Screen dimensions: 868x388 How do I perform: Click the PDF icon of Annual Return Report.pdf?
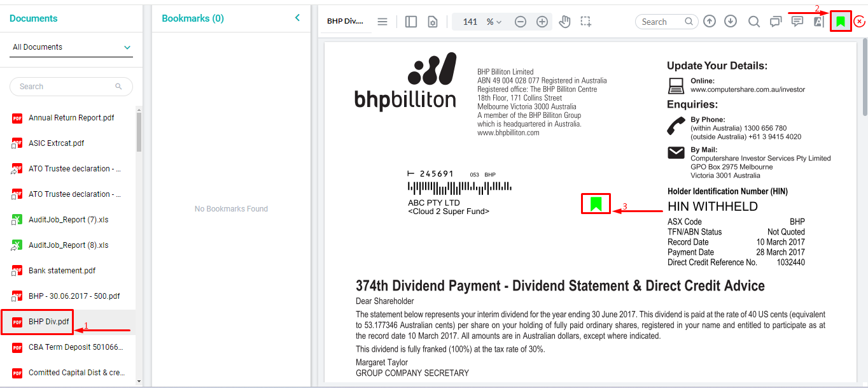[17, 118]
